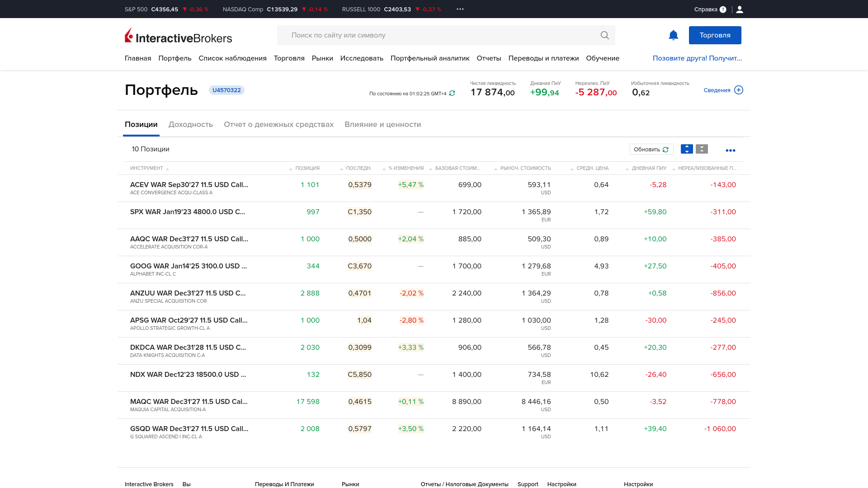Image resolution: width=868 pixels, height=488 pixels.
Task: Switch to expanded rows view toggle
Action: coord(687,149)
